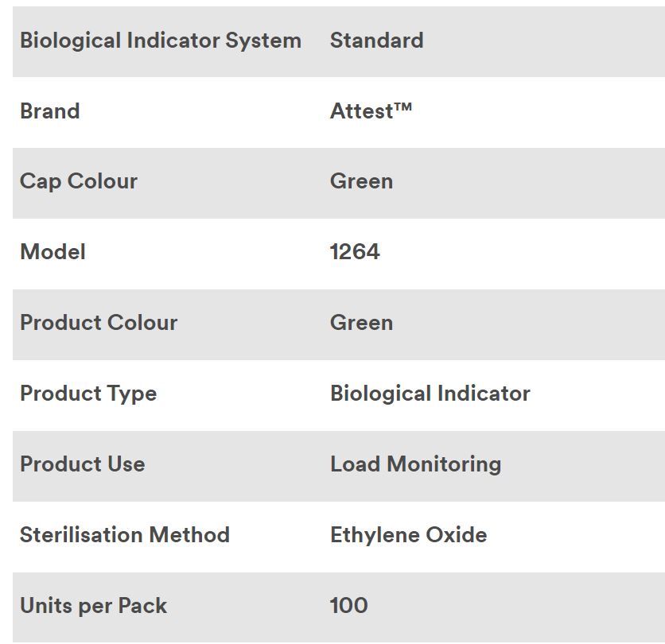
Task: Select the "Load Monitoring" value
Action: click(x=415, y=464)
